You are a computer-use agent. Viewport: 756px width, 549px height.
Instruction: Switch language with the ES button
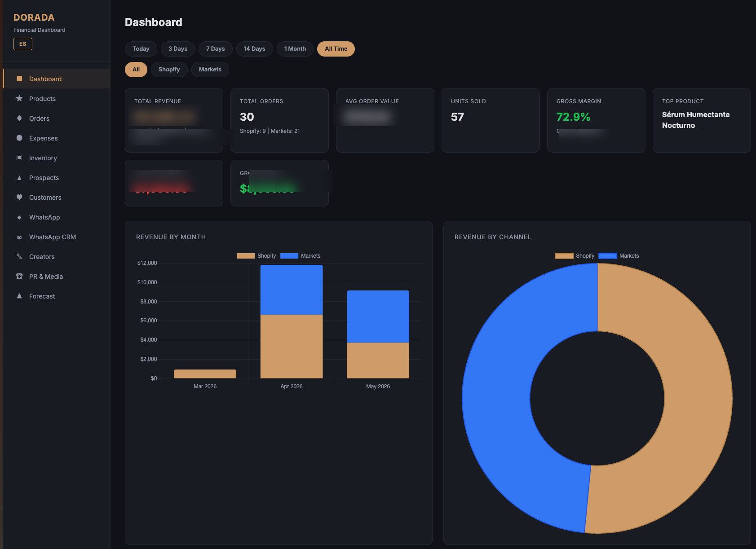[23, 44]
